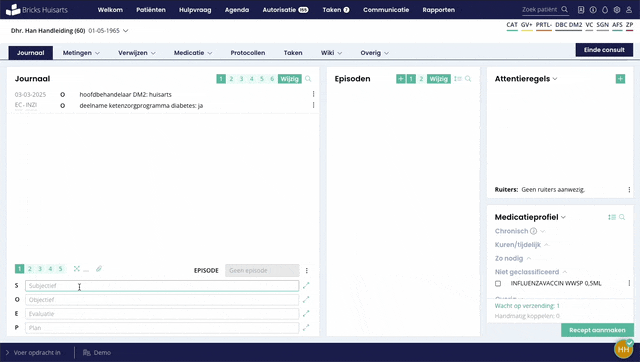
Task: Click the Recept aanmaken button
Action: click(x=597, y=330)
